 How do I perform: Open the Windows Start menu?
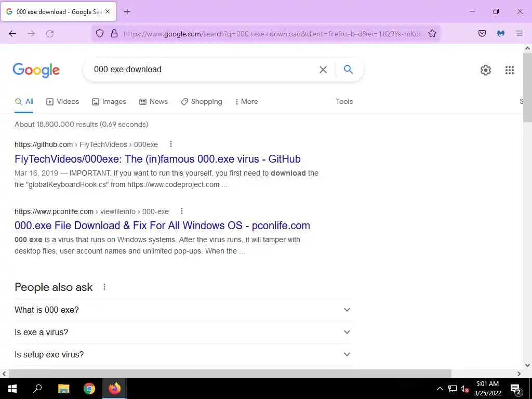coord(12,389)
